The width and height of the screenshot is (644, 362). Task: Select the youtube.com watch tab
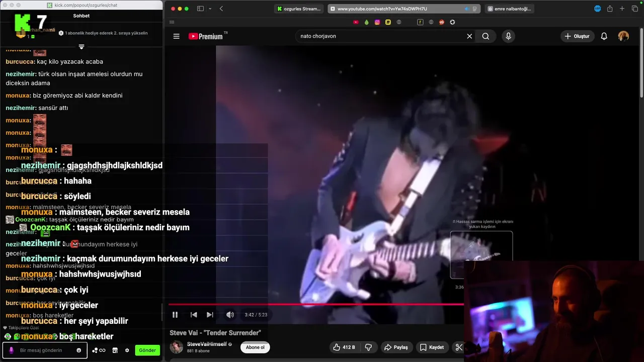[x=405, y=9]
